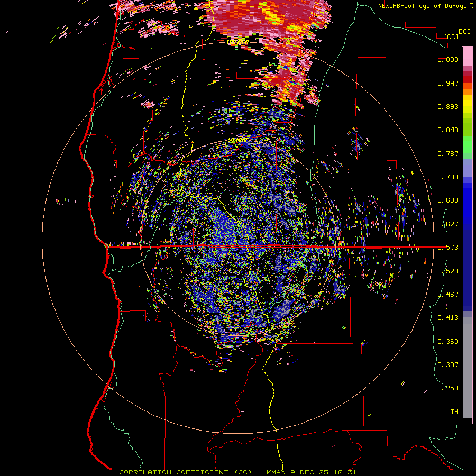Click the 10:31 timestamp
The image size is (476, 476).
(x=345, y=472)
